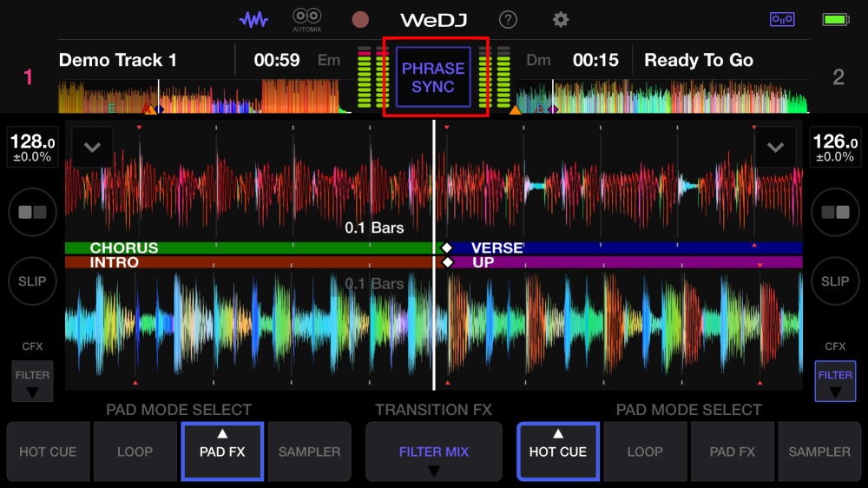Toggle deck 2 play/pause jog button
The height and width of the screenshot is (488, 868).
835,212
